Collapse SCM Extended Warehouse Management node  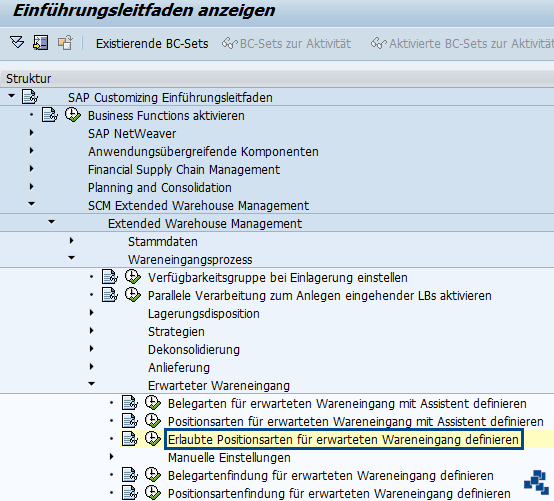[31, 204]
